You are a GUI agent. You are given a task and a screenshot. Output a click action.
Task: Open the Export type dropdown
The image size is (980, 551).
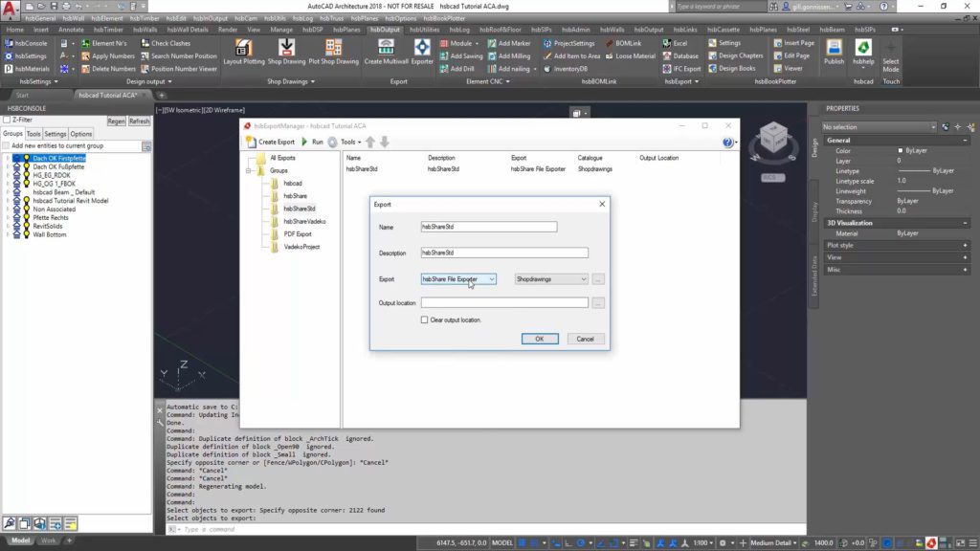[x=458, y=279]
